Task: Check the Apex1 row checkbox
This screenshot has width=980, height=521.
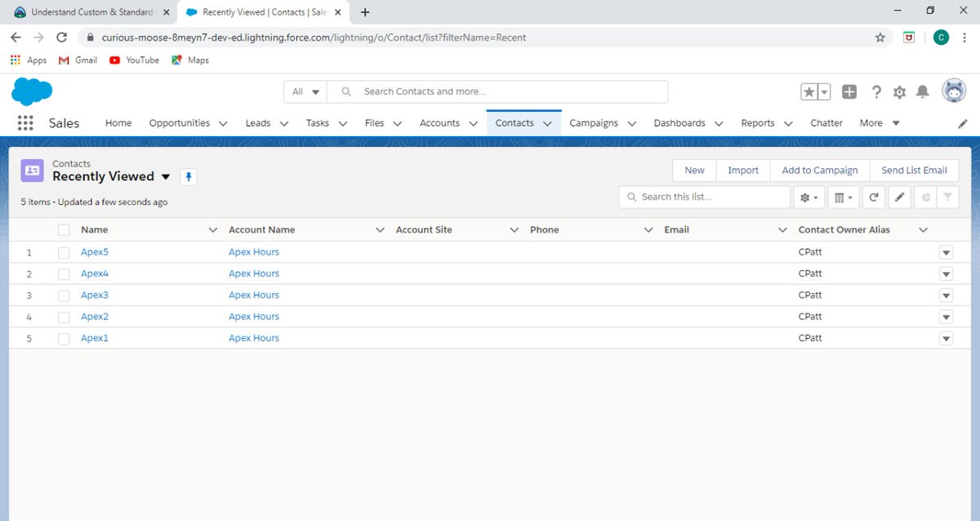Action: point(64,338)
